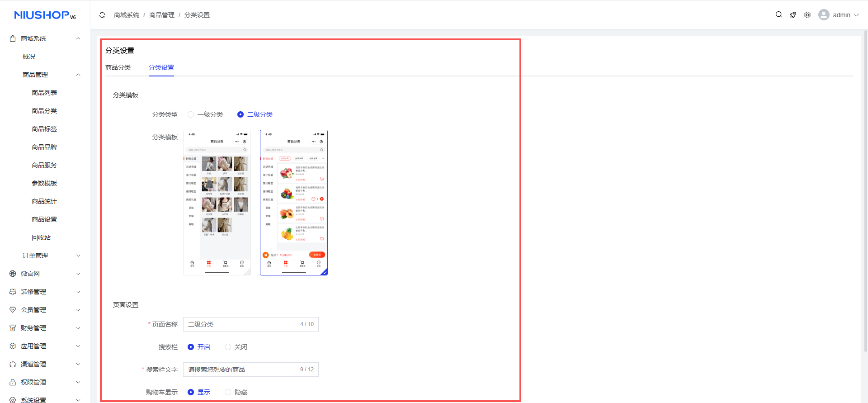The height and width of the screenshot is (403, 868).
Task: Click the admin username label
Action: [842, 15]
